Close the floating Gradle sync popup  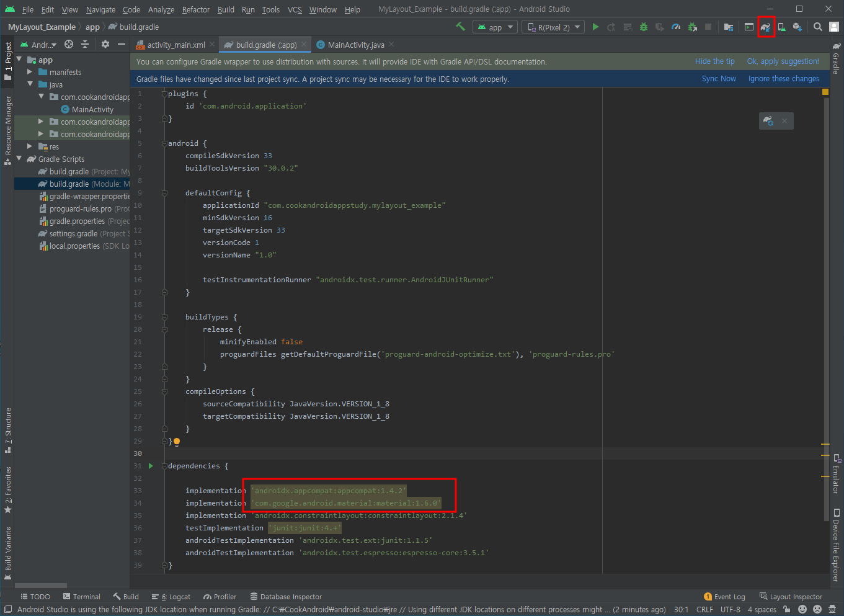784,120
